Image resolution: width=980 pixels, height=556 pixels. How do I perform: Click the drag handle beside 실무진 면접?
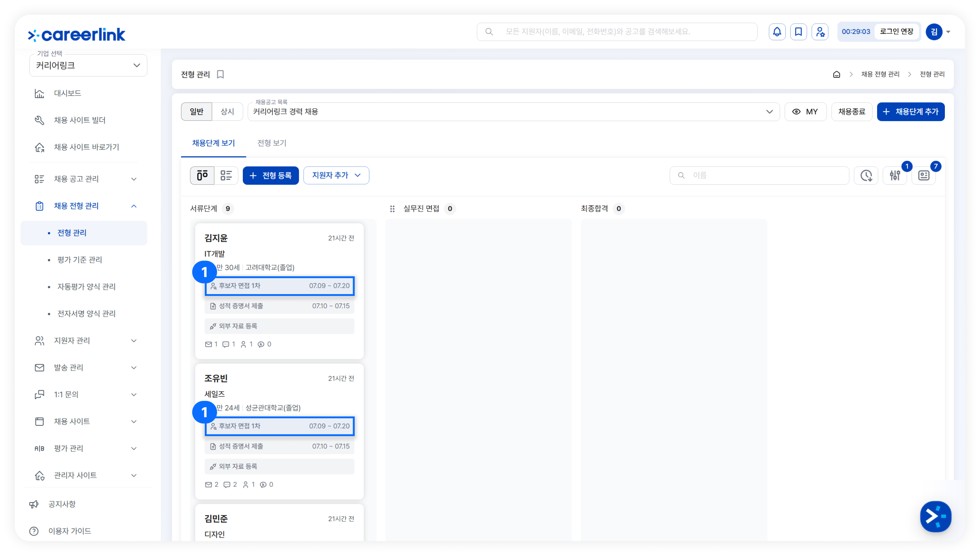click(392, 209)
